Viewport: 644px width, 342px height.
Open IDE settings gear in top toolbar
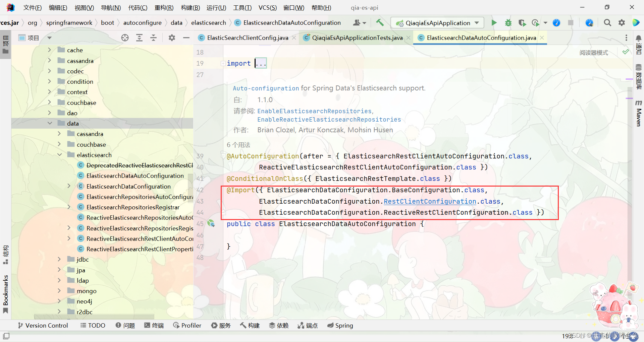tap(622, 22)
